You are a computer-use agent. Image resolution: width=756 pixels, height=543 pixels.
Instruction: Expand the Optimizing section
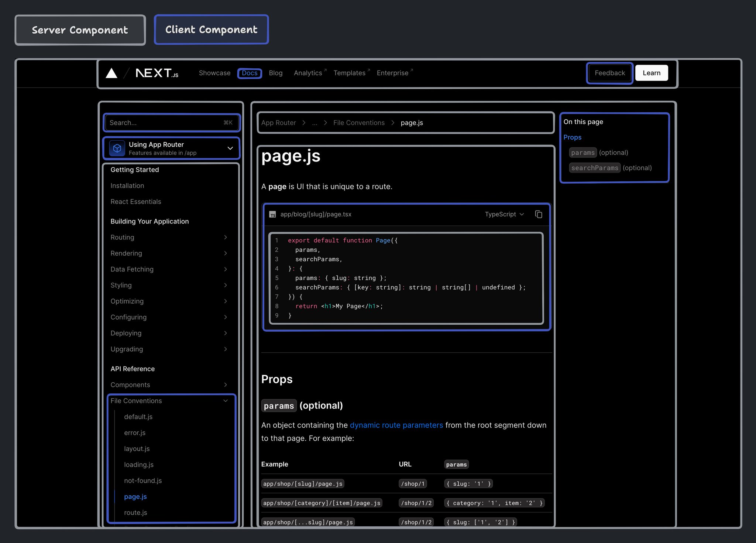pos(168,301)
